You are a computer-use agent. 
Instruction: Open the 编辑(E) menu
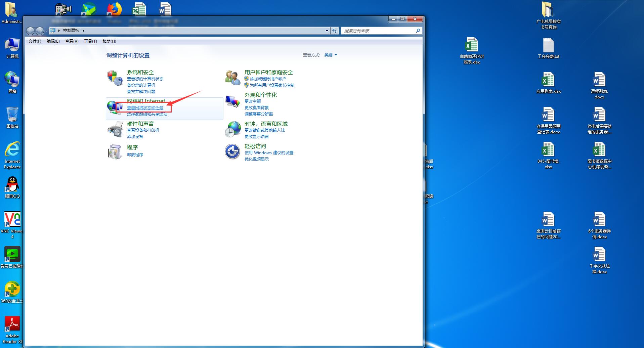pyautogui.click(x=53, y=41)
